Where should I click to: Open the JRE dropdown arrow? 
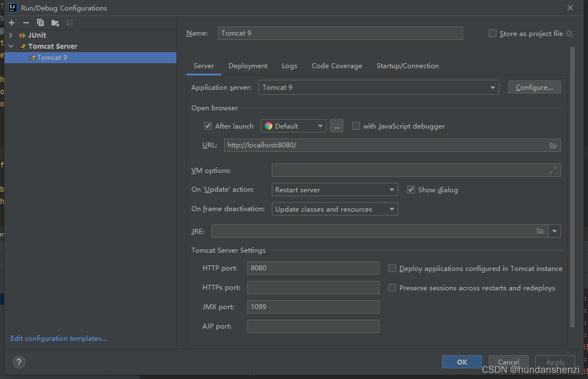[x=554, y=231]
